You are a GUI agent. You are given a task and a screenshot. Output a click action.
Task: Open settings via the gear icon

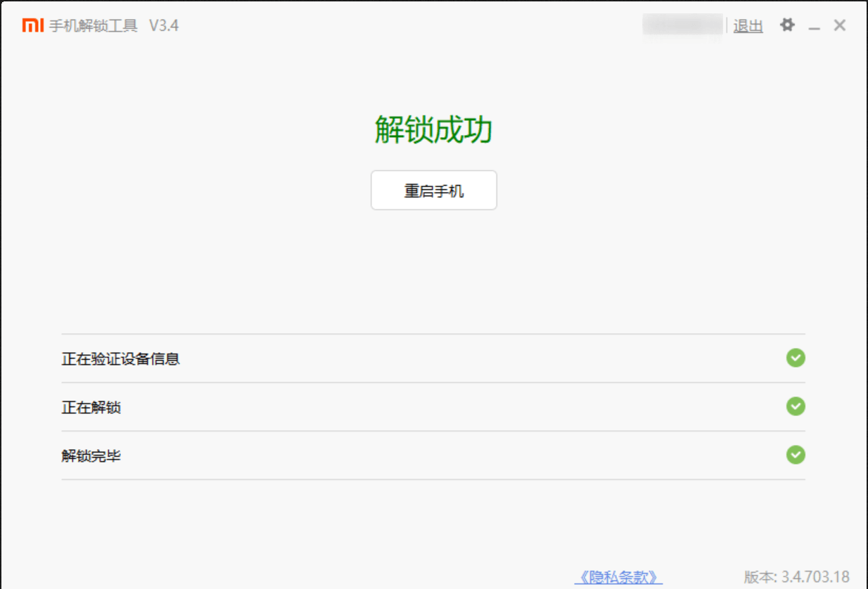point(787,25)
